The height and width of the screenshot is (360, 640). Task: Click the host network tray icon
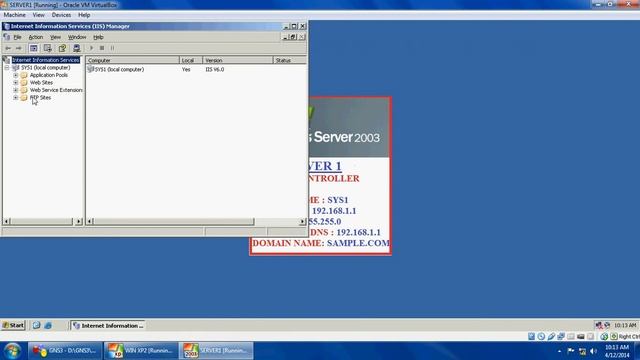(x=582, y=351)
